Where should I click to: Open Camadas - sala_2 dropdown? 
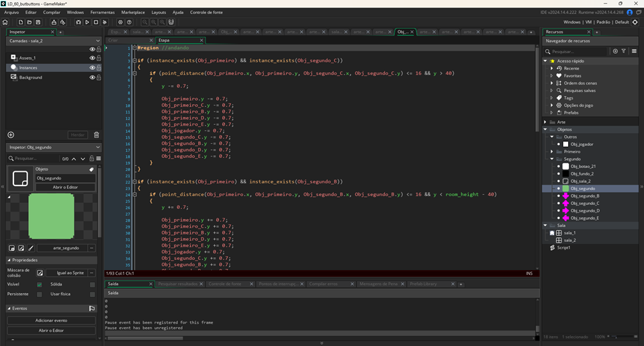tap(54, 41)
